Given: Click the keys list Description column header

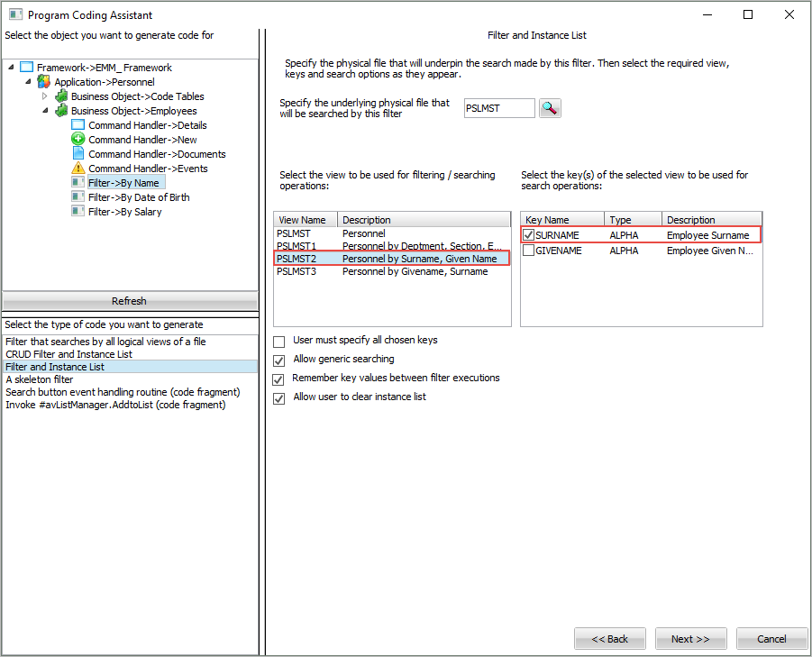Looking at the screenshot, I should (712, 220).
